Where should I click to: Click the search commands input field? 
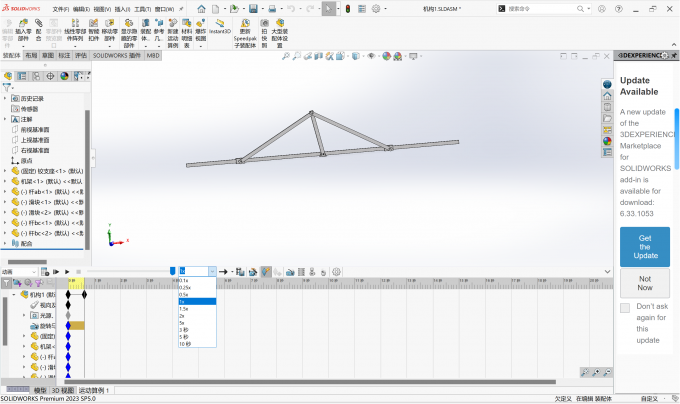pos(541,9)
